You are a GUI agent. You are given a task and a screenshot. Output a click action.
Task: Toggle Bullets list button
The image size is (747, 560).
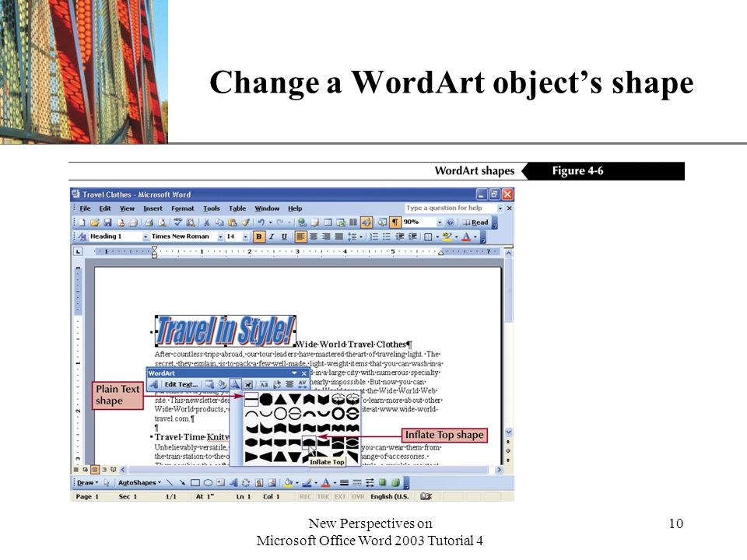click(x=387, y=236)
